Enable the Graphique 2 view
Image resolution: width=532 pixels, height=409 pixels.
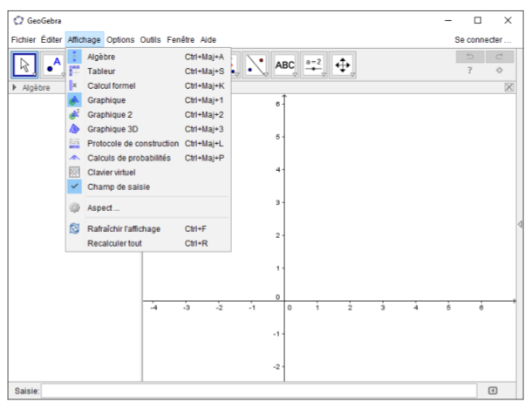coord(148,114)
